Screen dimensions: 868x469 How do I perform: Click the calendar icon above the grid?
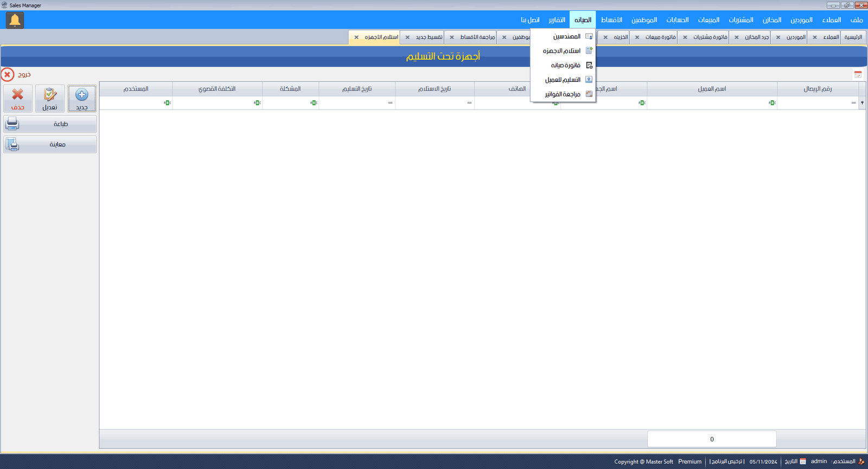[858, 74]
